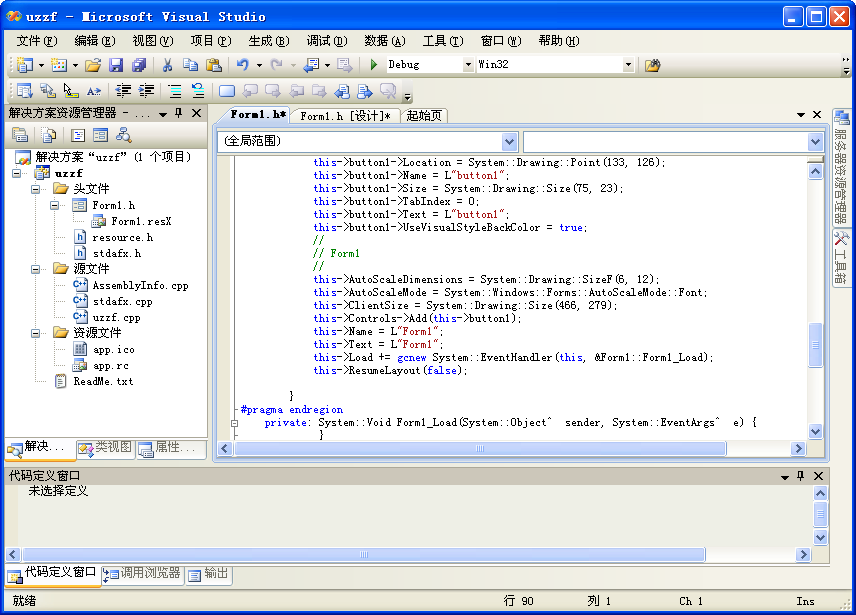This screenshot has width=856, height=615.
Task: Collapse the Form1.h tree node
Action: pyautogui.click(x=55, y=206)
